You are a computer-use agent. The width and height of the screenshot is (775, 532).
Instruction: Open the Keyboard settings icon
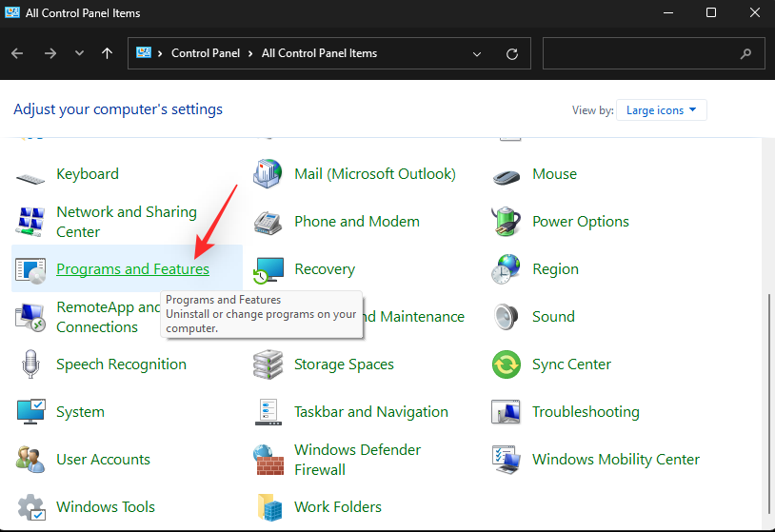tap(30, 175)
